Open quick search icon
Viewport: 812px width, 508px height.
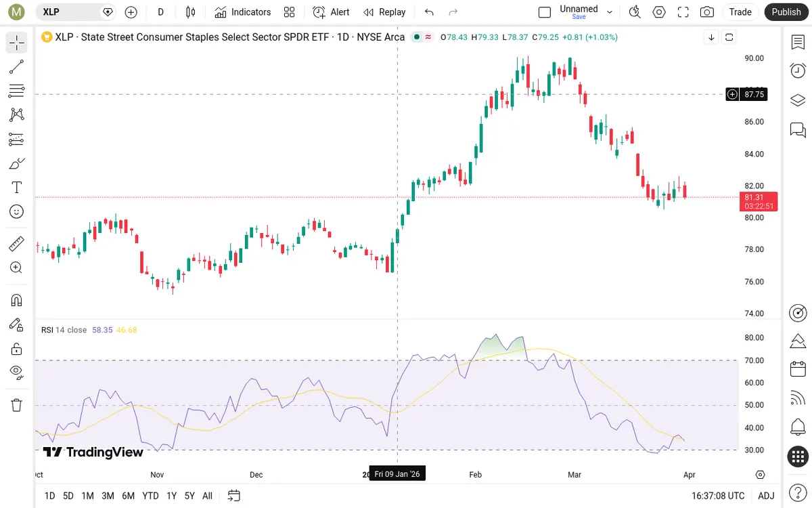pyautogui.click(x=635, y=12)
